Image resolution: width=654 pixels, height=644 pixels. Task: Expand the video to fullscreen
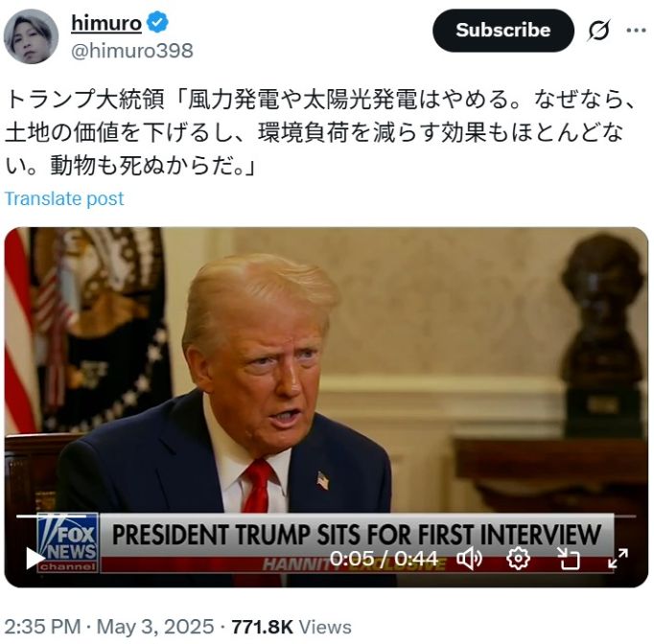618,558
